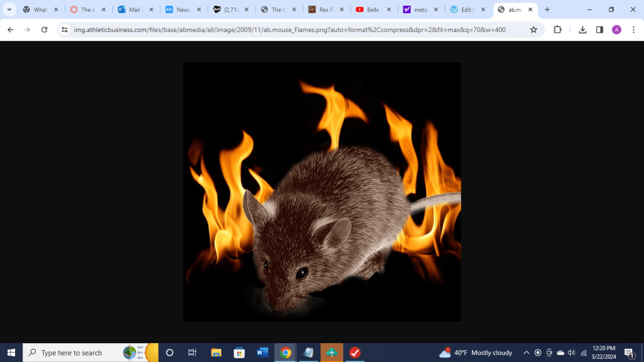Open the weather widget showing 40°F
The image size is (644, 362).
475,353
